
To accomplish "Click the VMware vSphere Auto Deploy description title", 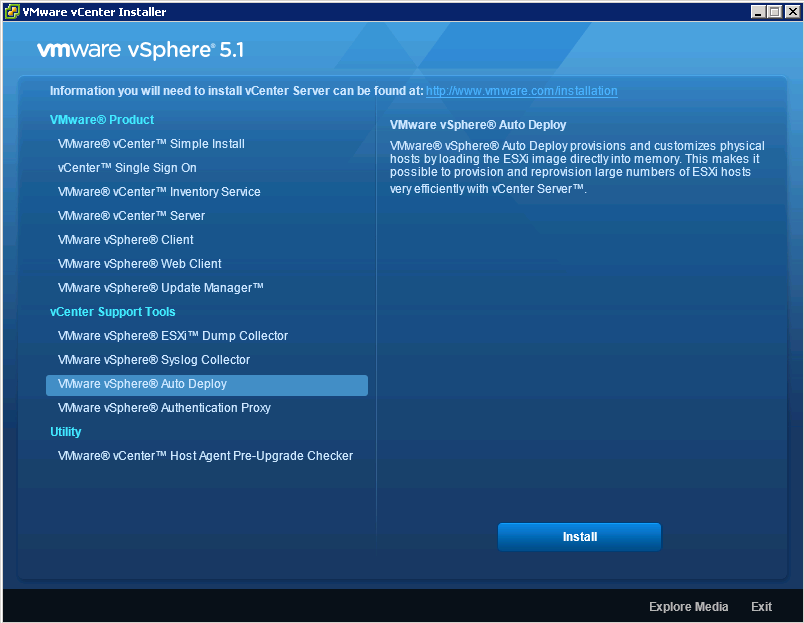I will tap(478, 125).
